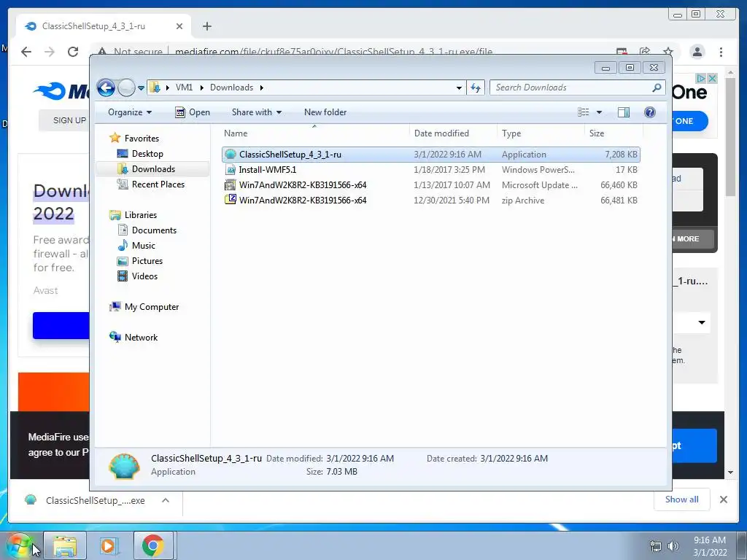Image resolution: width=747 pixels, height=560 pixels.
Task: Expand the address bar previous locations dropdown
Action: [459, 87]
